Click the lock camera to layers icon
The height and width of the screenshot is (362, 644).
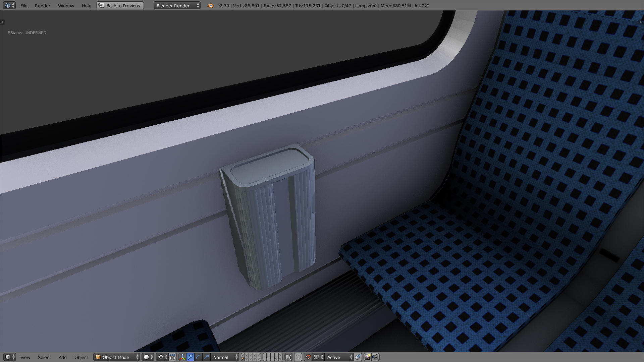288,357
